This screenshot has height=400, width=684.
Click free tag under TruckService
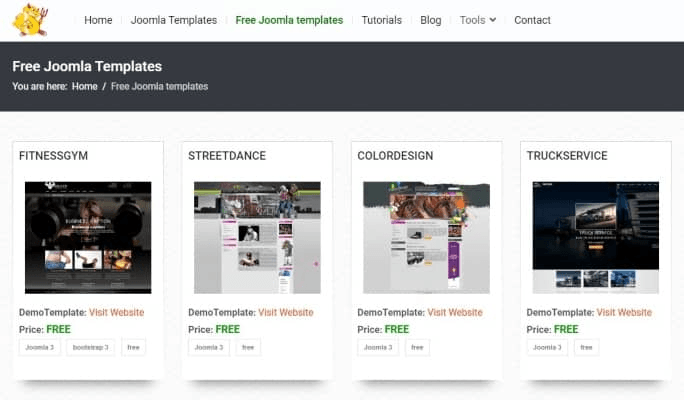tap(587, 347)
